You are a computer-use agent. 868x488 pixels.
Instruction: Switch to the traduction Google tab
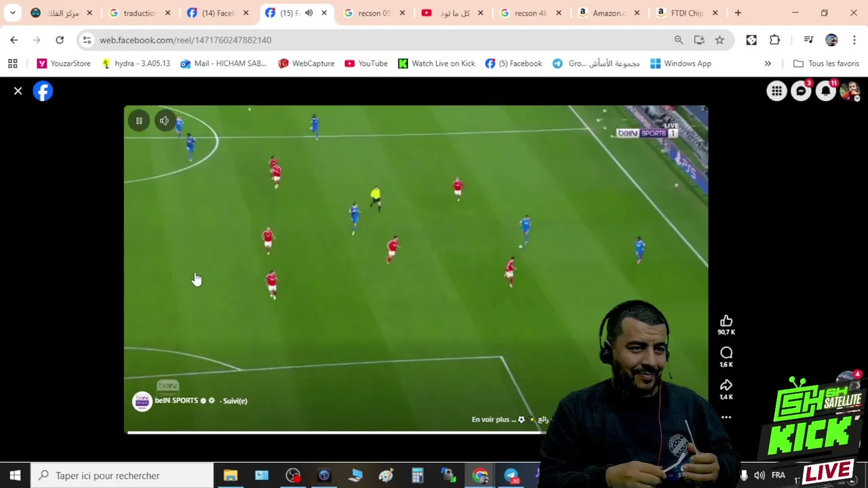140,13
